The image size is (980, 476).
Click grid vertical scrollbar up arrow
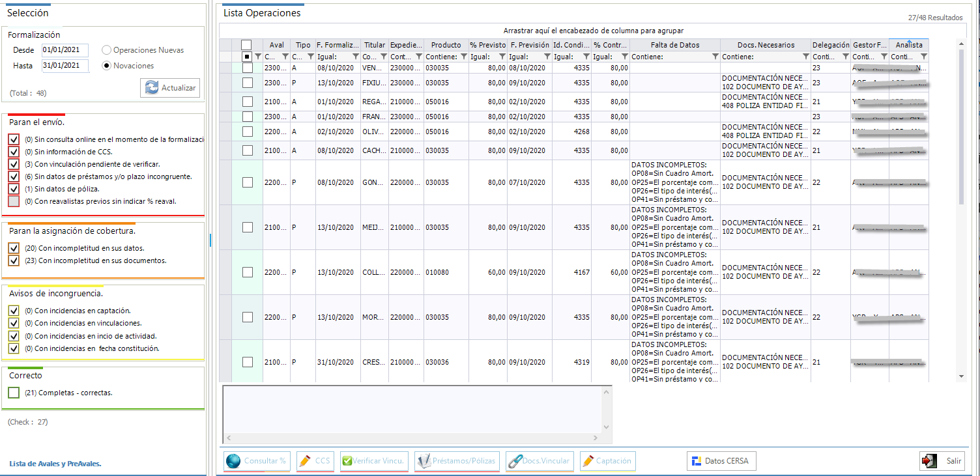pos(960,44)
